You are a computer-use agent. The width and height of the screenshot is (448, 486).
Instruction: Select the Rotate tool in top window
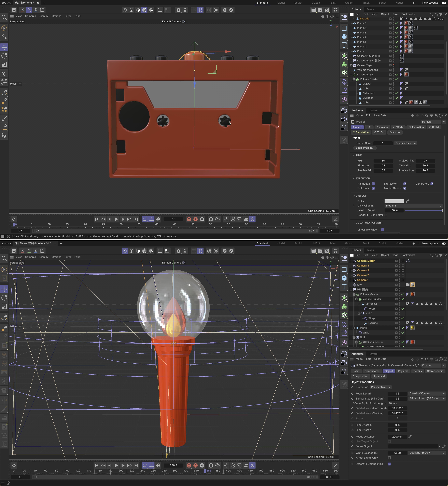tap(4, 56)
